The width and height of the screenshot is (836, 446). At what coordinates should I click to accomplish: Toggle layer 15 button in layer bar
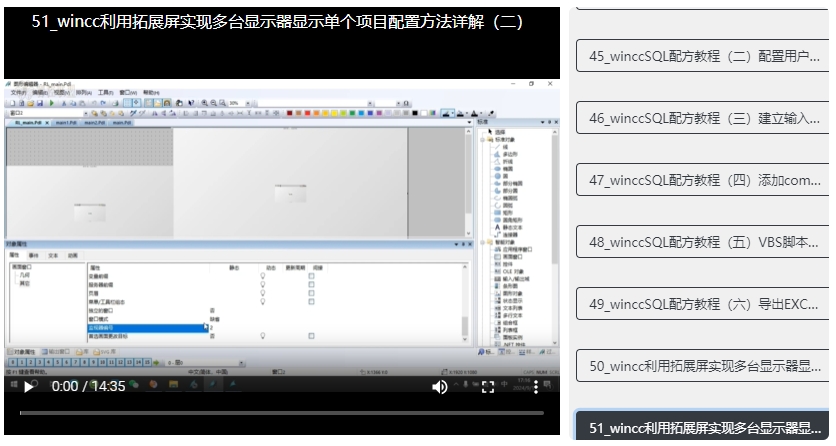[147, 362]
